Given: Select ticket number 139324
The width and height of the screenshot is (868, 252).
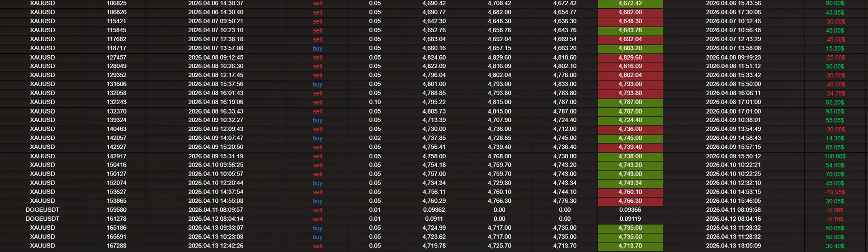Looking at the screenshot, I should pos(117,120).
